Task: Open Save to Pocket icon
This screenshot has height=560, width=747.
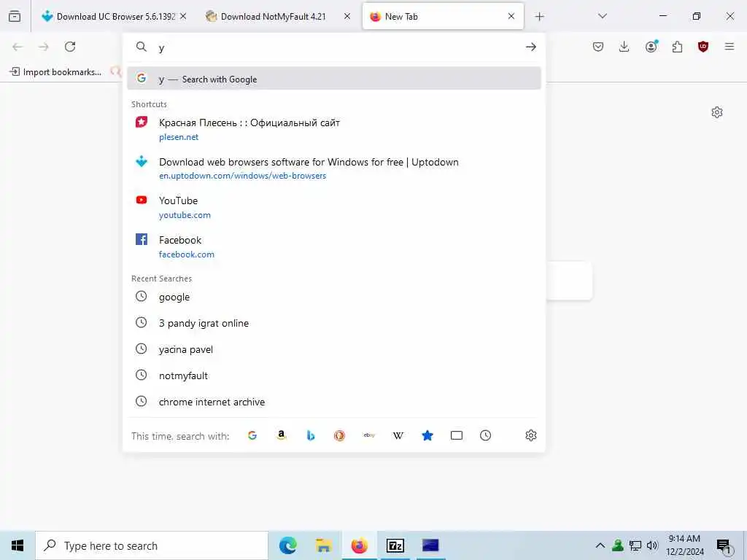Action: point(598,47)
